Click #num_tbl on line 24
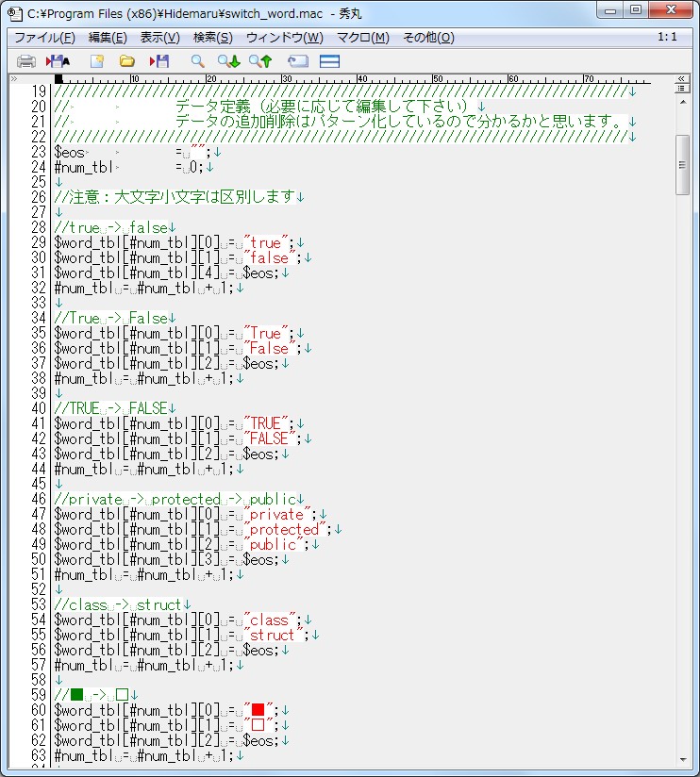The image size is (700, 777). (x=84, y=168)
